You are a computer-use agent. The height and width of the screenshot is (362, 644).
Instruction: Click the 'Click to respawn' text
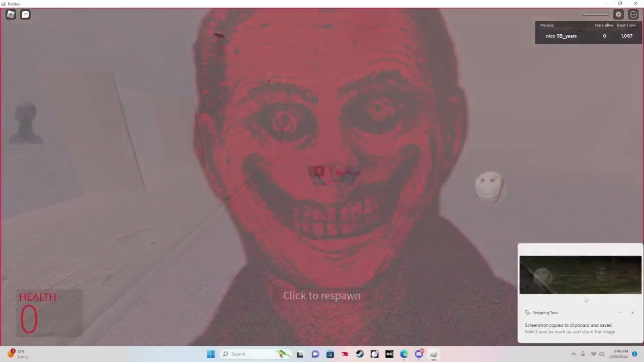(x=321, y=296)
